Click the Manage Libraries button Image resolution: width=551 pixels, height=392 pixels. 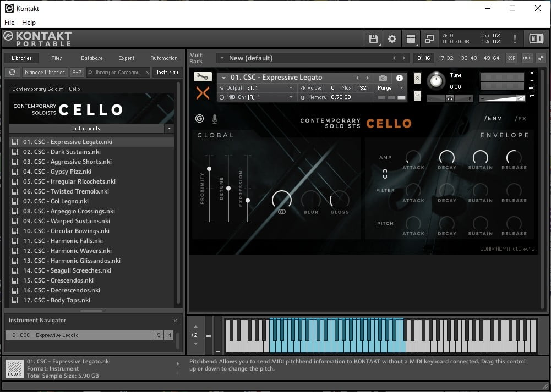(45, 72)
